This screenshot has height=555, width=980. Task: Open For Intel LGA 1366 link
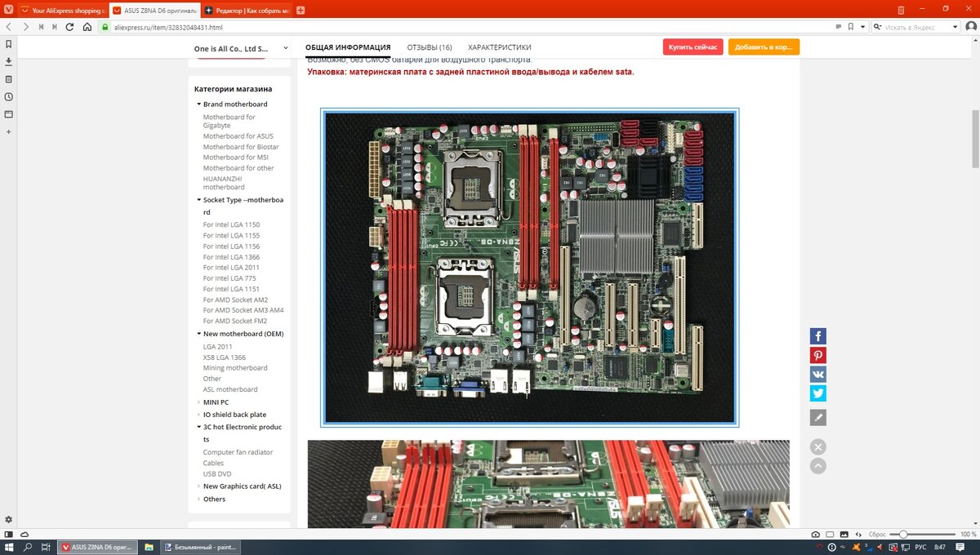tap(231, 257)
